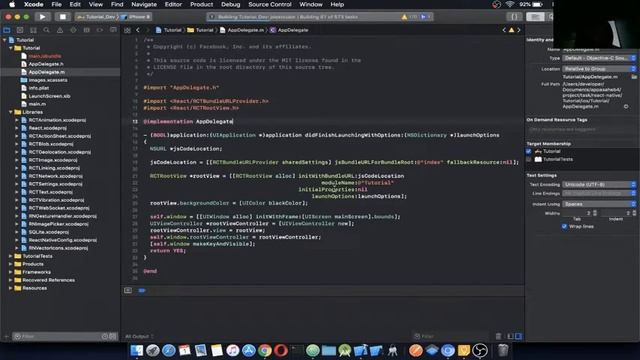Select Info.plist in the navigator

(x=38, y=88)
